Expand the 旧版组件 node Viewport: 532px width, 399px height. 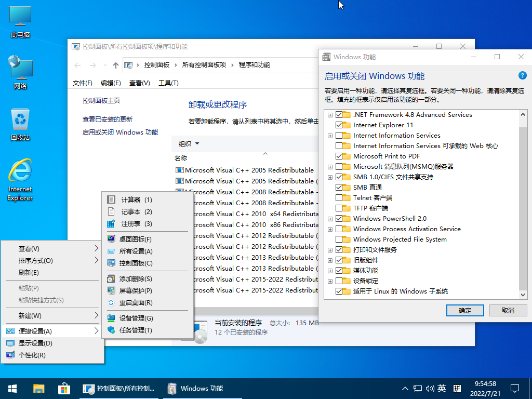(330, 261)
